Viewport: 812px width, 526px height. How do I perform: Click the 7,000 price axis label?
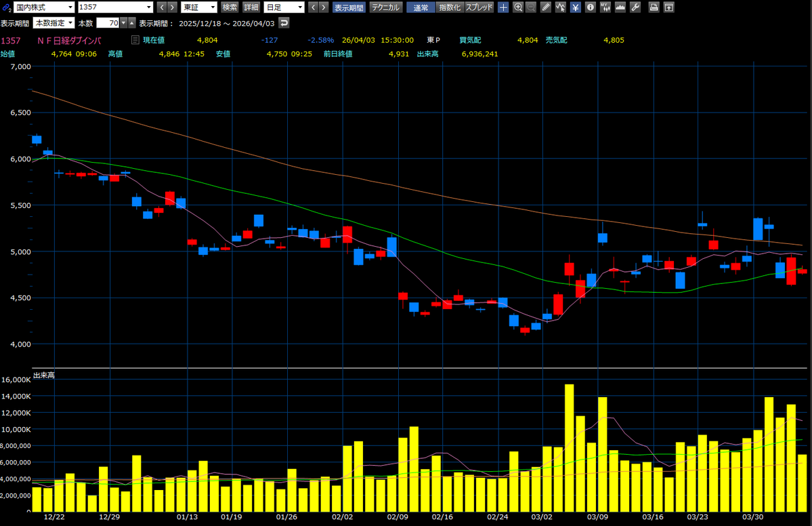(x=21, y=66)
